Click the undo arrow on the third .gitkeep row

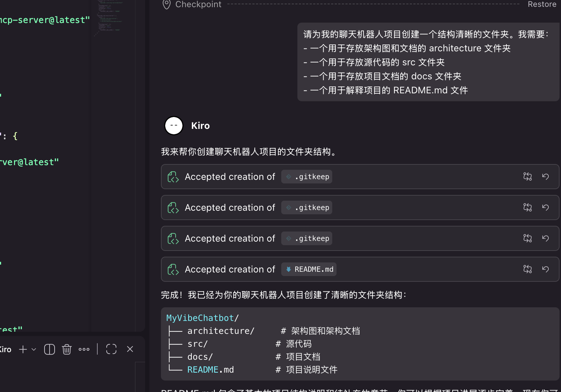pyautogui.click(x=545, y=238)
